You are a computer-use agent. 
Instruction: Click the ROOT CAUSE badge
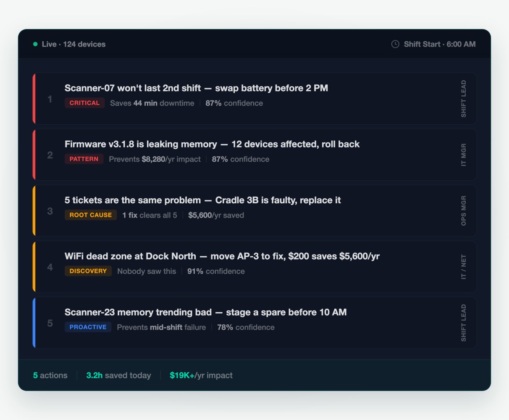click(91, 215)
